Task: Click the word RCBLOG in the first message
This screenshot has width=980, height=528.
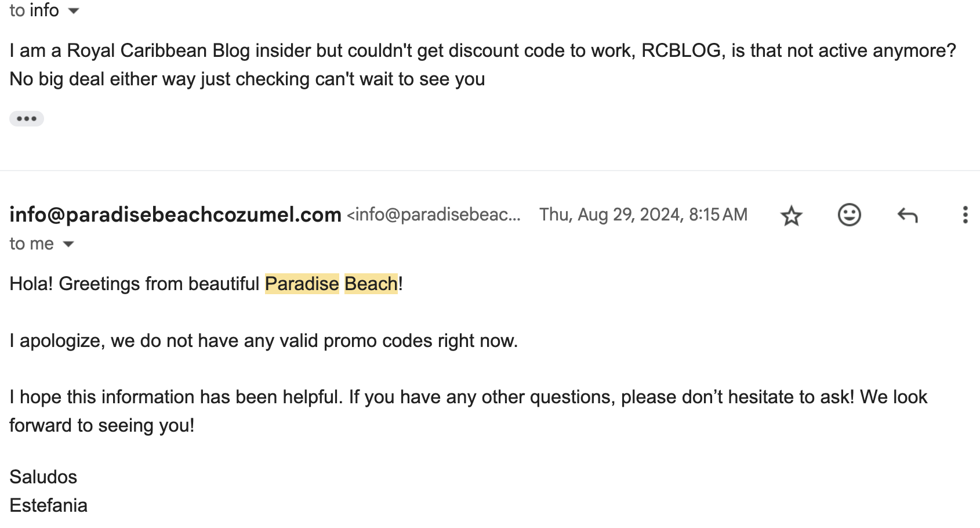Action: click(681, 50)
